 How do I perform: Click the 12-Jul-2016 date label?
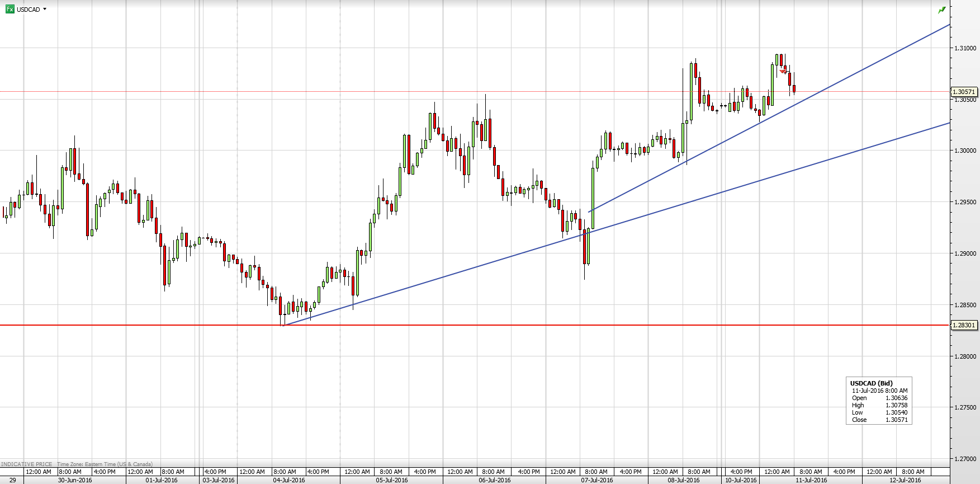[905, 480]
